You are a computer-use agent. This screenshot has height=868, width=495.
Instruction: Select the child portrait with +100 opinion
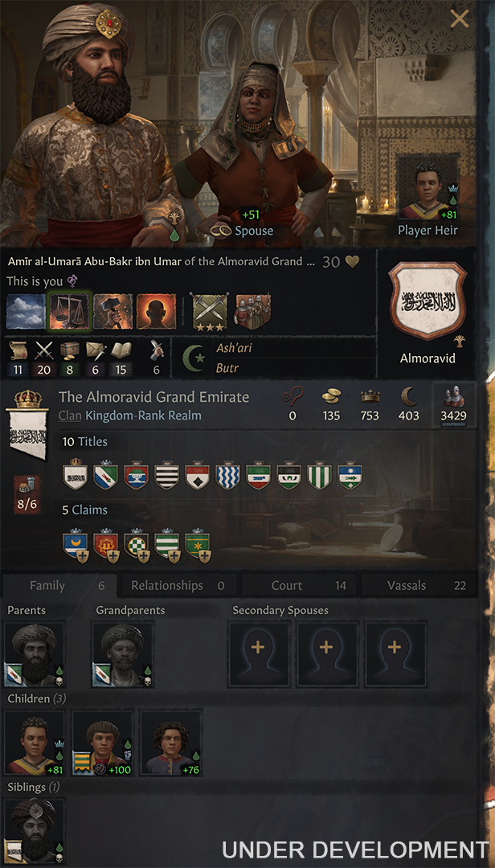[102, 743]
